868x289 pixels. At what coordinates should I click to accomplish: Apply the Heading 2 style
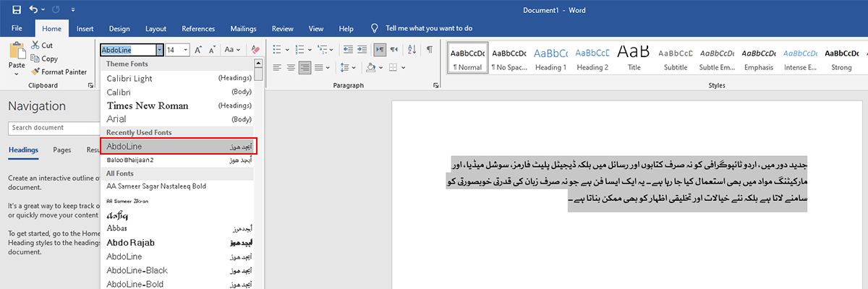pos(592,59)
